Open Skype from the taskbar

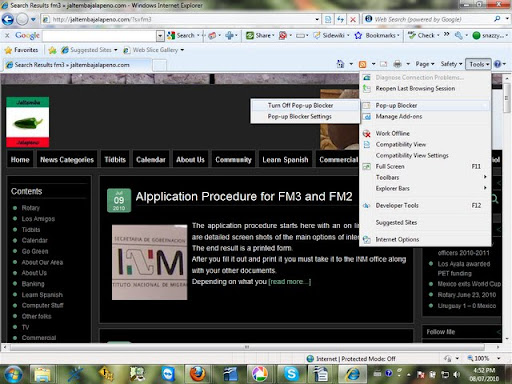(x=291, y=374)
